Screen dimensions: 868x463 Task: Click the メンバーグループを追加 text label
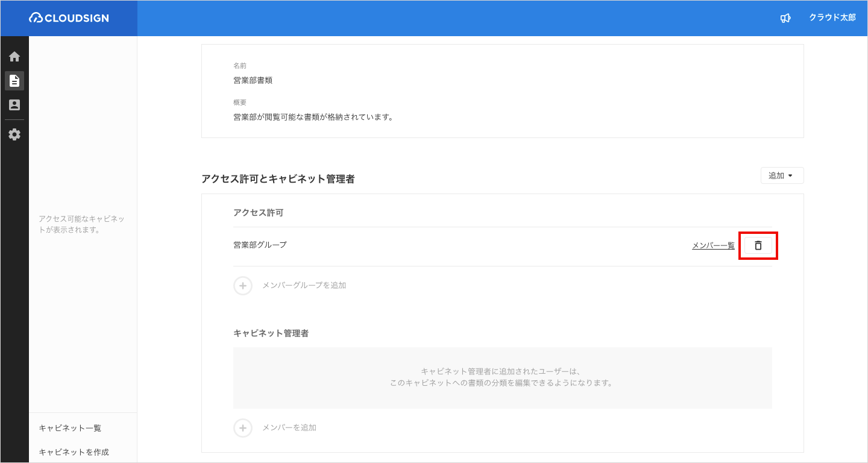coord(304,285)
